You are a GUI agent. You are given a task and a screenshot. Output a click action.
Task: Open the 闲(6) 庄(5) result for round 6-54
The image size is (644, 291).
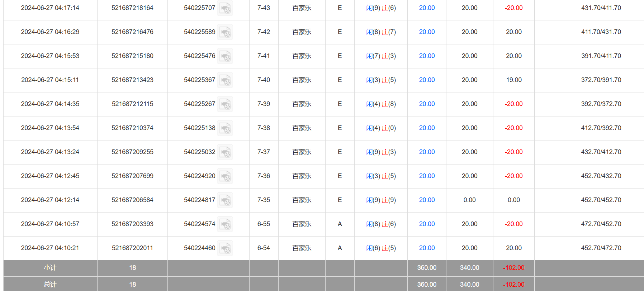(381, 248)
